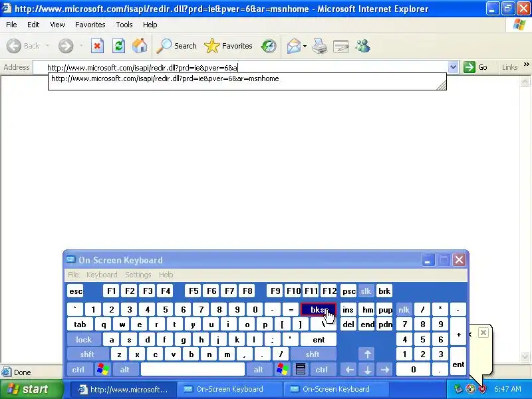Open the History toolbar icon
The width and height of the screenshot is (532, 399).
coord(269,46)
